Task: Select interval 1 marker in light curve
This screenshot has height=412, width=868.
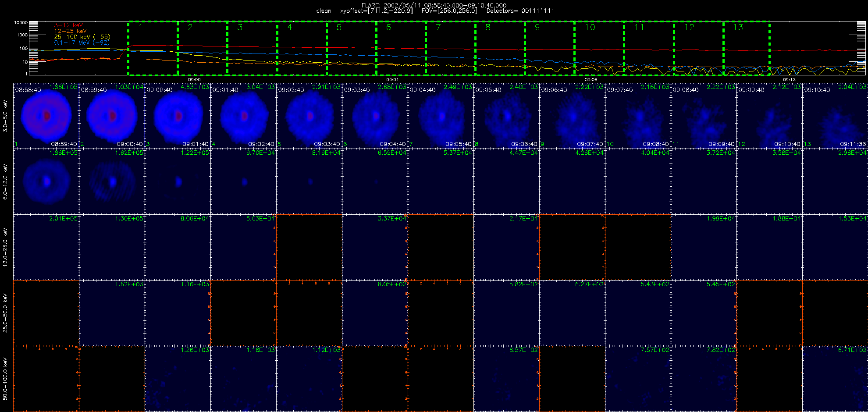Action: [x=140, y=27]
